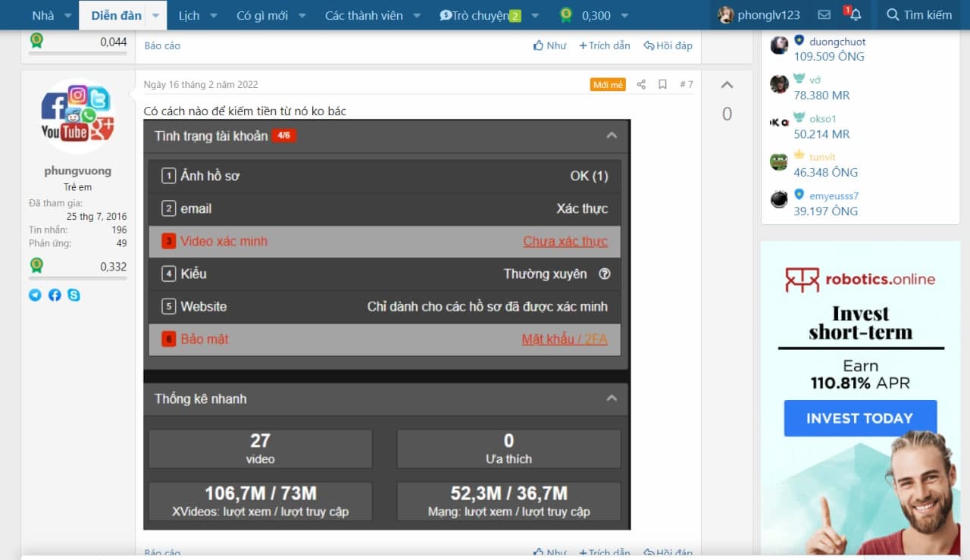Screen dimensions: 970x560
Task: Click the medal icon beside 0,300
Action: [566, 15]
